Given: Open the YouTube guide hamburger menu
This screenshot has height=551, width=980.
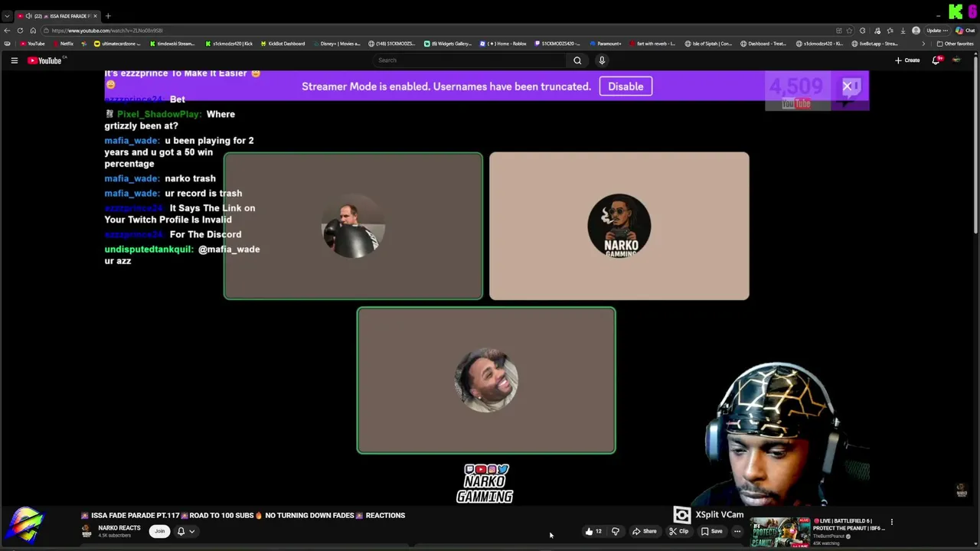Looking at the screenshot, I should click(14, 60).
